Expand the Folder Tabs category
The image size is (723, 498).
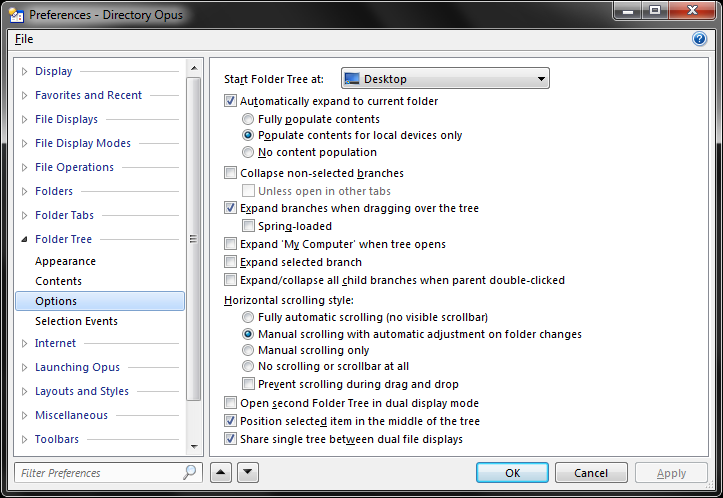pos(24,215)
